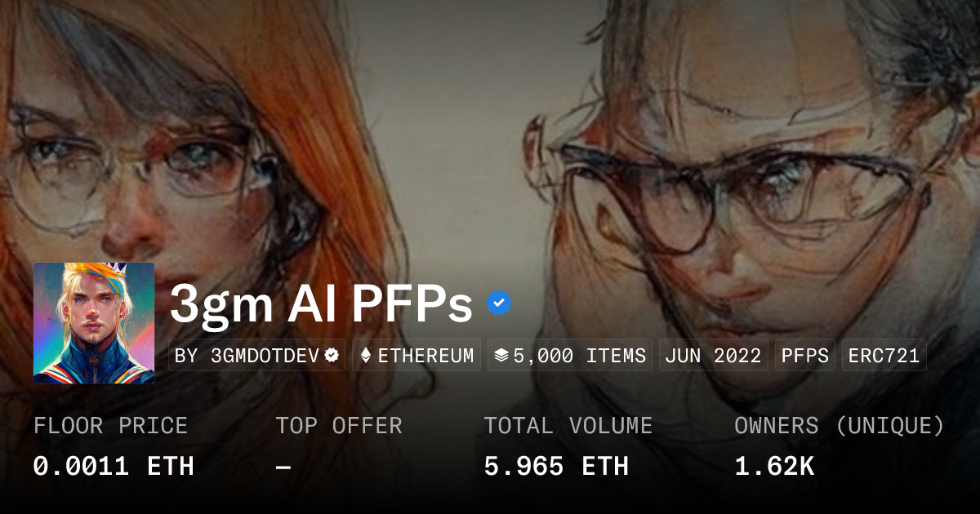980x514 pixels.
Task: Click the 3gm AI PFPs title
Action: (321, 304)
